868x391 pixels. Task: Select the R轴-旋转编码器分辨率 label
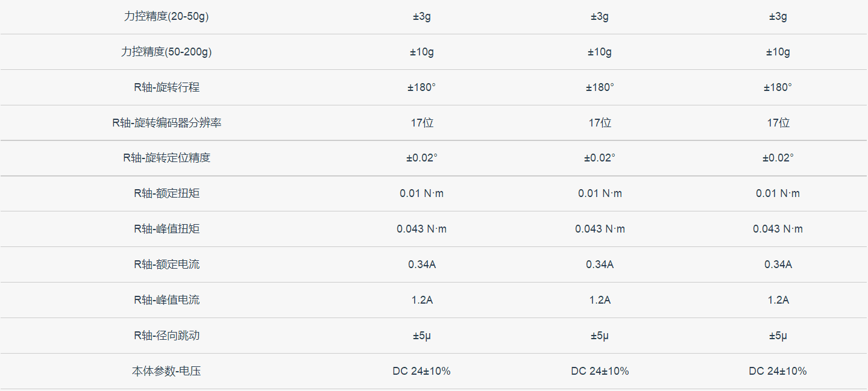[166, 123]
